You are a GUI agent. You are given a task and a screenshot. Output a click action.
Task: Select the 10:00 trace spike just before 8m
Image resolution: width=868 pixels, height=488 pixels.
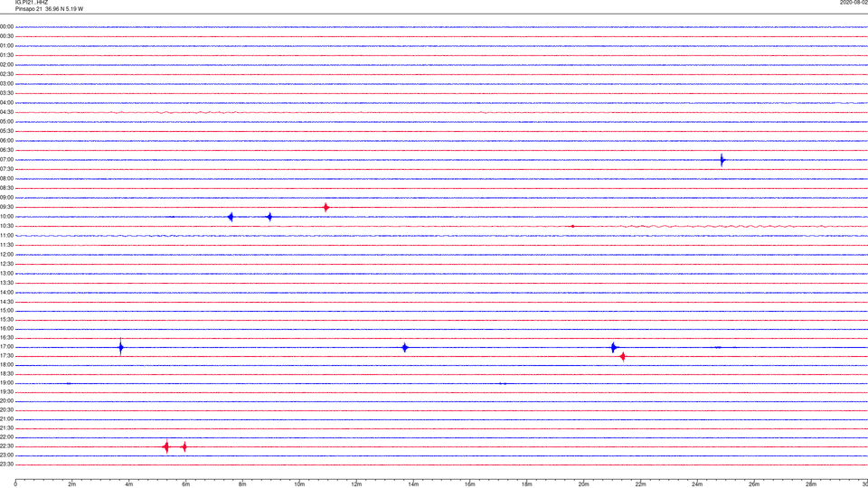[231, 217]
